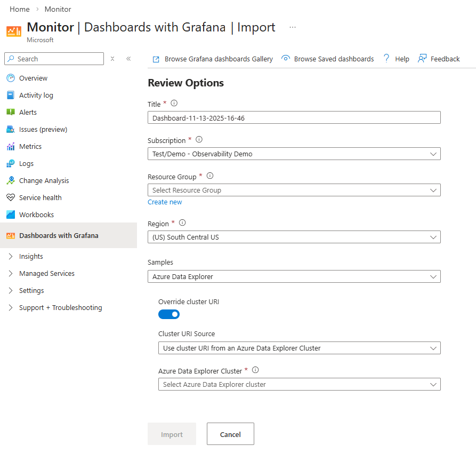Open the Region dropdown showing South Central US
Viewport: 476px width, 453px height.
click(294, 237)
